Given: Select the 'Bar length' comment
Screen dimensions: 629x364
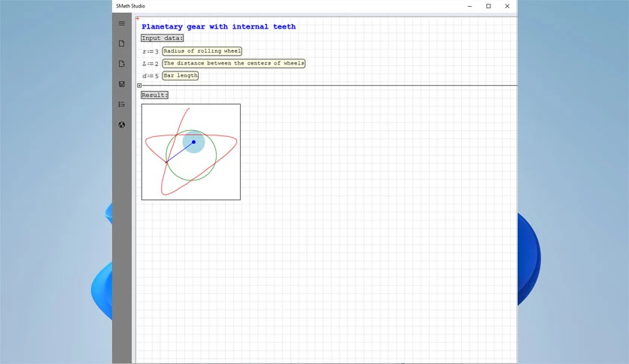Looking at the screenshot, I should tap(180, 75).
